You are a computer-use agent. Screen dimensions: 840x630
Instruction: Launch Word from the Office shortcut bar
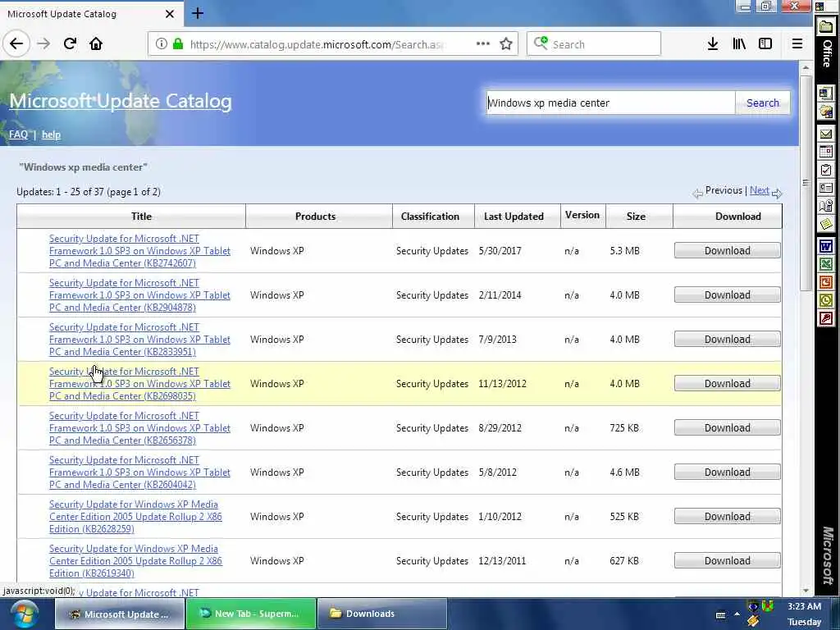pyautogui.click(x=826, y=246)
